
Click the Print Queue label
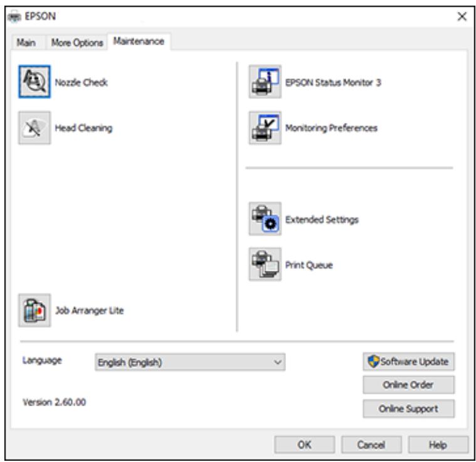click(309, 265)
